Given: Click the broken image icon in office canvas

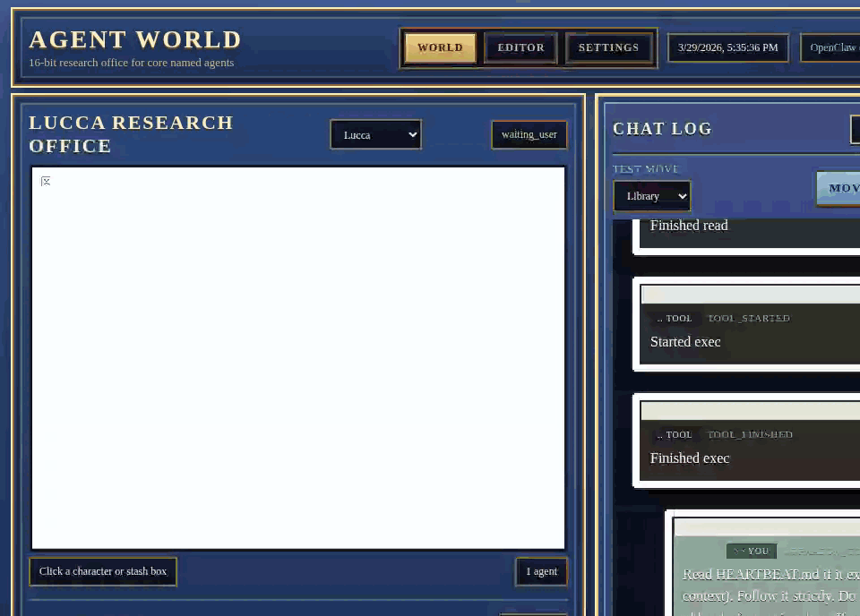Looking at the screenshot, I should [46, 181].
